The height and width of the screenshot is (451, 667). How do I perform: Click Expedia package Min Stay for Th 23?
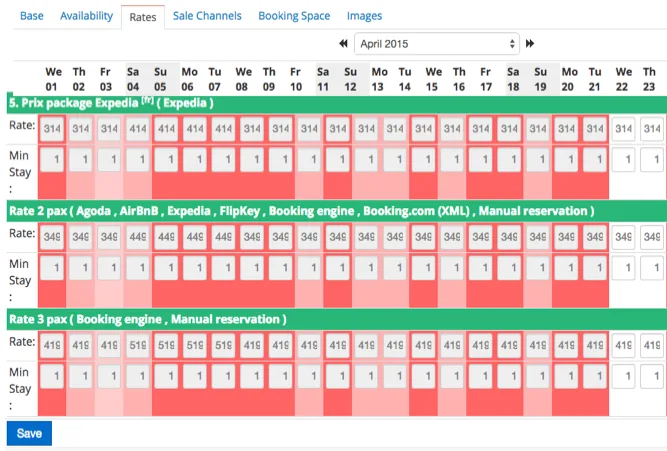[652, 160]
